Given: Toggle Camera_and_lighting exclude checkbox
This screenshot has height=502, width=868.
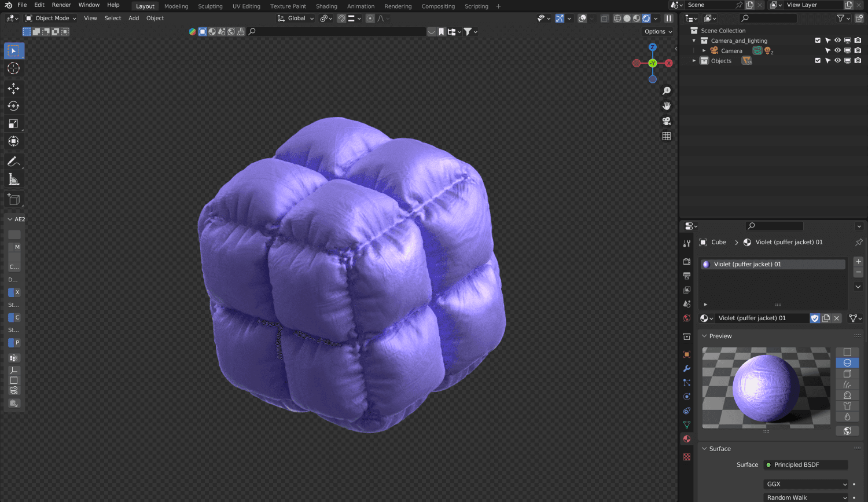Looking at the screenshot, I should pos(818,41).
